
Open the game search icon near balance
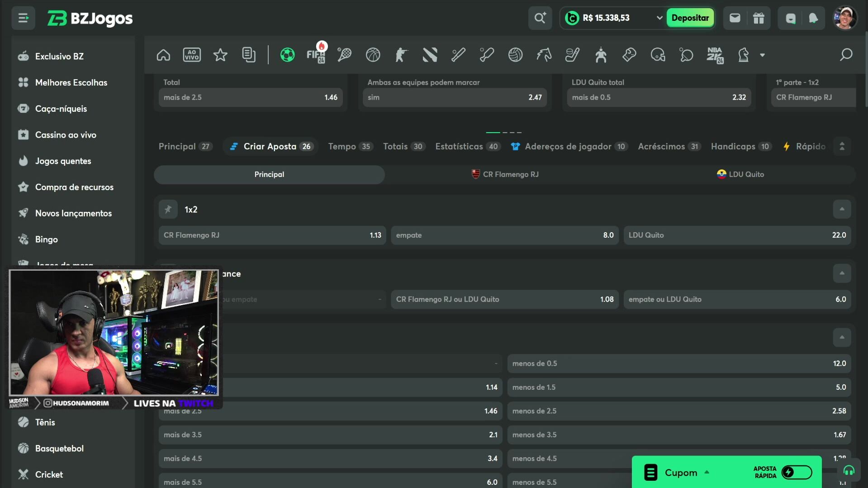540,18
